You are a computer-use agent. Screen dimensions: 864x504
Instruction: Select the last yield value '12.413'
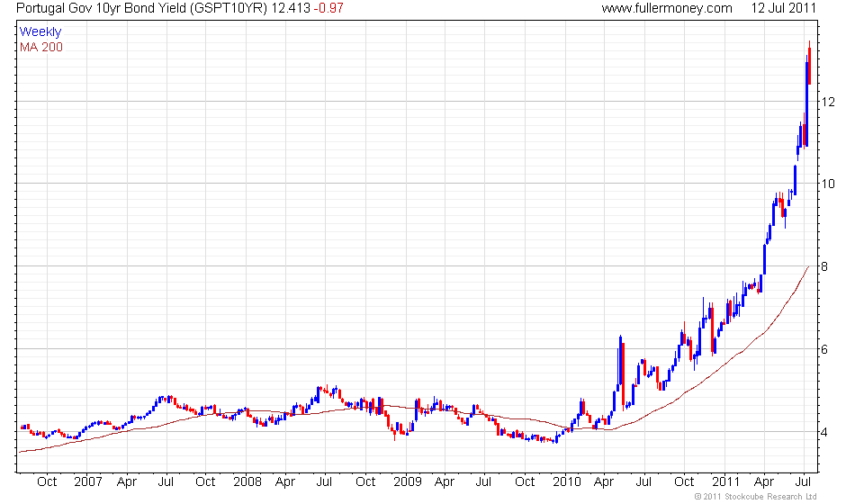click(x=291, y=8)
